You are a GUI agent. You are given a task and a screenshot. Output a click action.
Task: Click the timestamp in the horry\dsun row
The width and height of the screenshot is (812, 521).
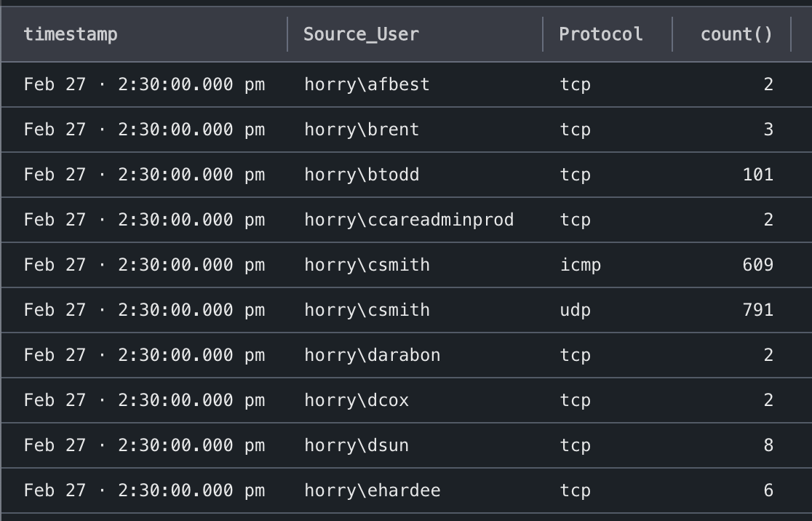(x=145, y=445)
